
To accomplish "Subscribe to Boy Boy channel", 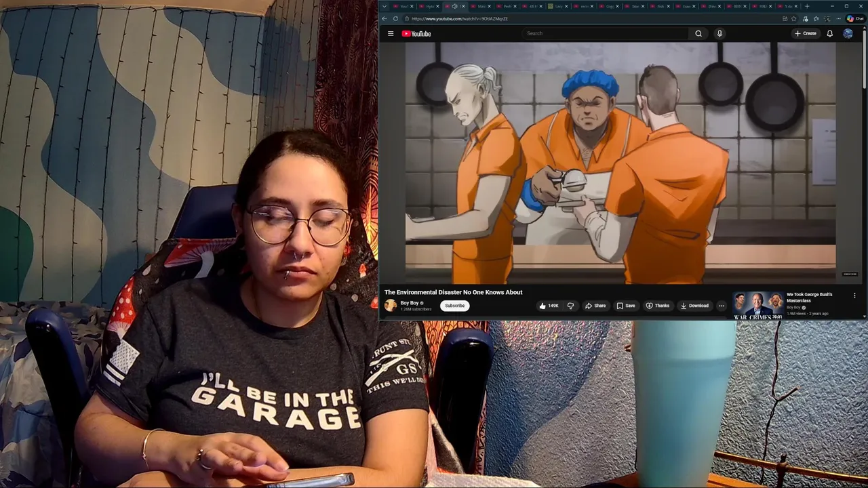I will pyautogui.click(x=455, y=306).
